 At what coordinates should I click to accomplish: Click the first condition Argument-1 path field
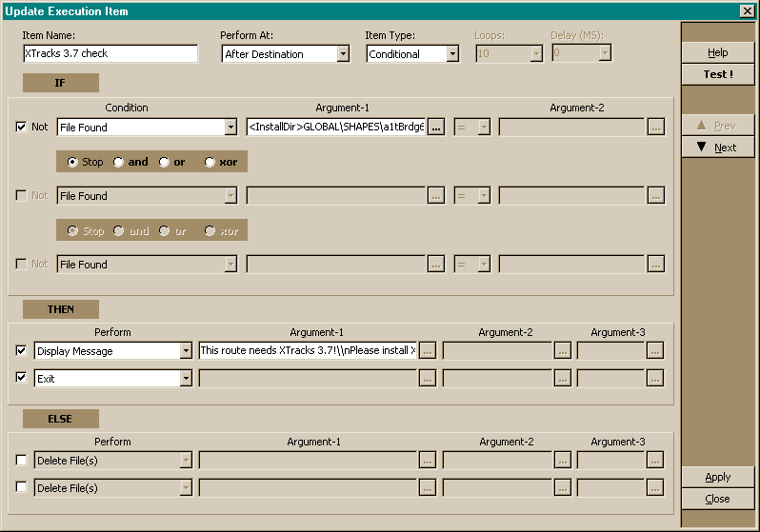336,127
